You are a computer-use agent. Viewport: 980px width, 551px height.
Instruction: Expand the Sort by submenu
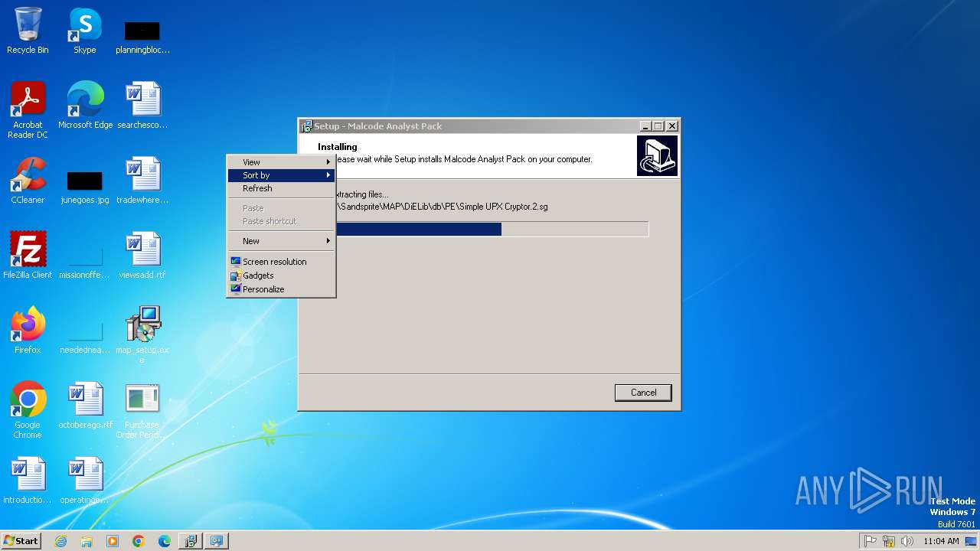[x=281, y=175]
